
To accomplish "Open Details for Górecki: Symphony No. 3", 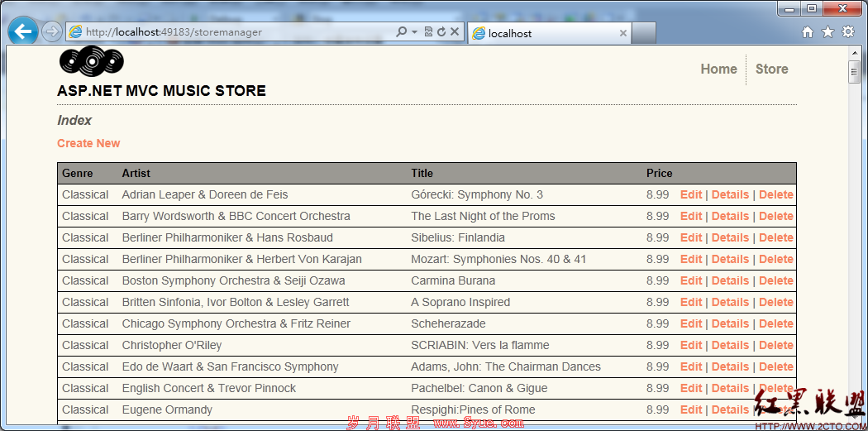I will (x=730, y=195).
